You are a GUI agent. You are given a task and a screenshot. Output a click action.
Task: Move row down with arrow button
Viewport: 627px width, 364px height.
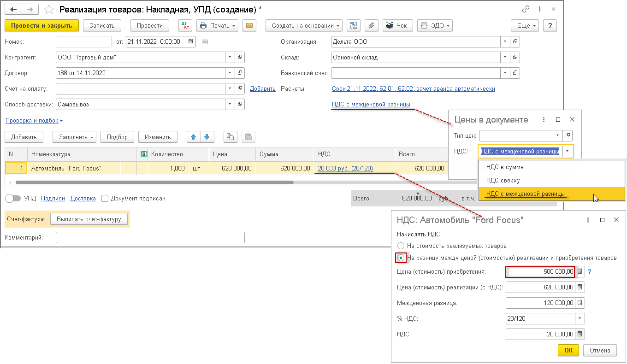click(207, 137)
